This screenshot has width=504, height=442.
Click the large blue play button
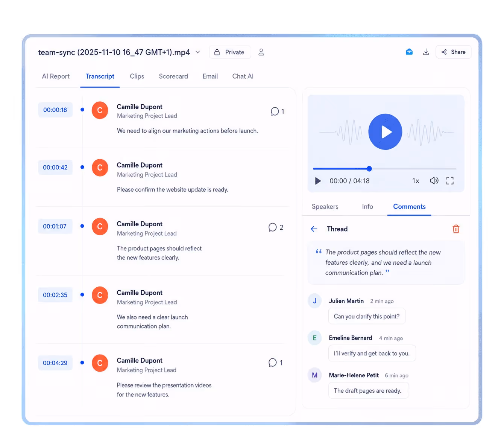point(386,132)
